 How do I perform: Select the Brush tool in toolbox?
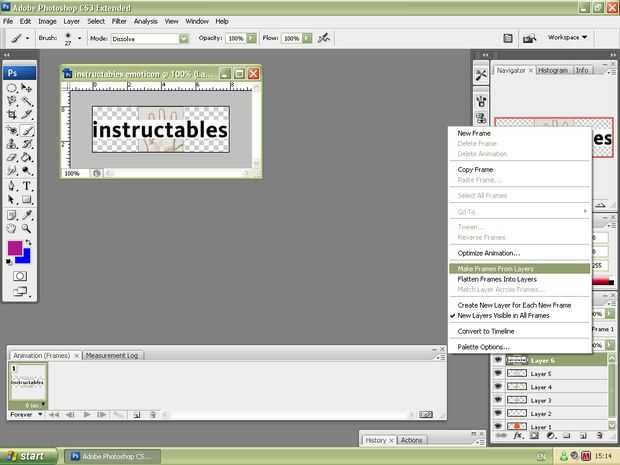pos(27,130)
